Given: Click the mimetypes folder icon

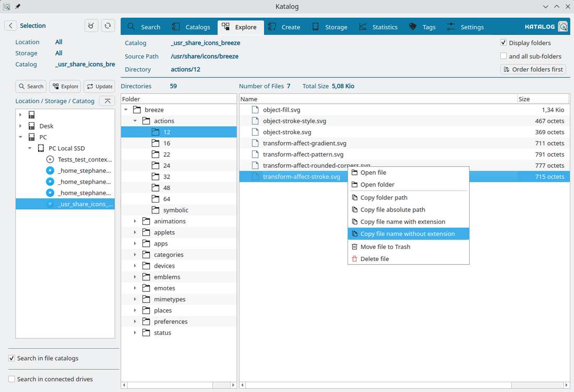Looking at the screenshot, I should tap(146, 300).
